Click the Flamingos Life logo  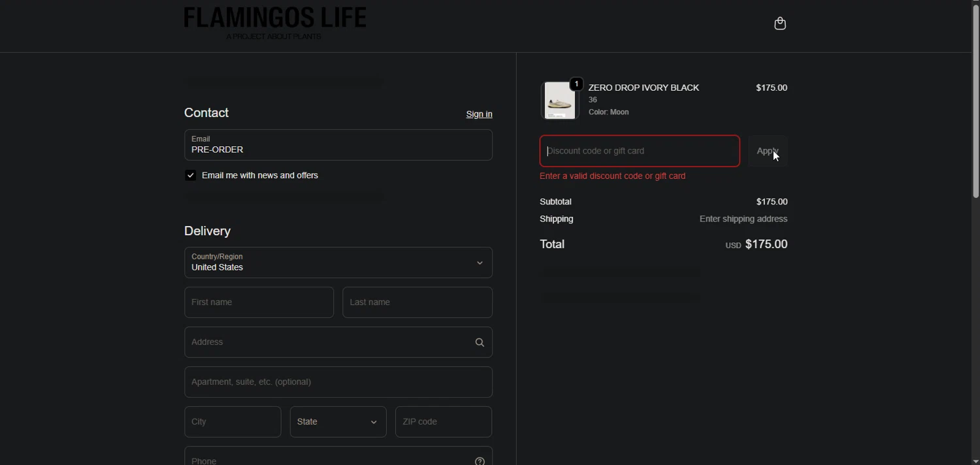click(x=275, y=23)
